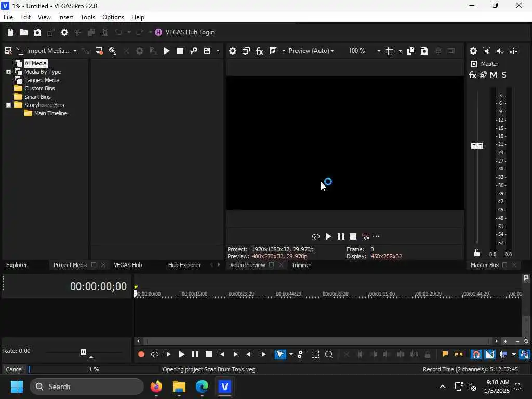
Task: Switch to the Trimmer tab
Action: click(301, 265)
